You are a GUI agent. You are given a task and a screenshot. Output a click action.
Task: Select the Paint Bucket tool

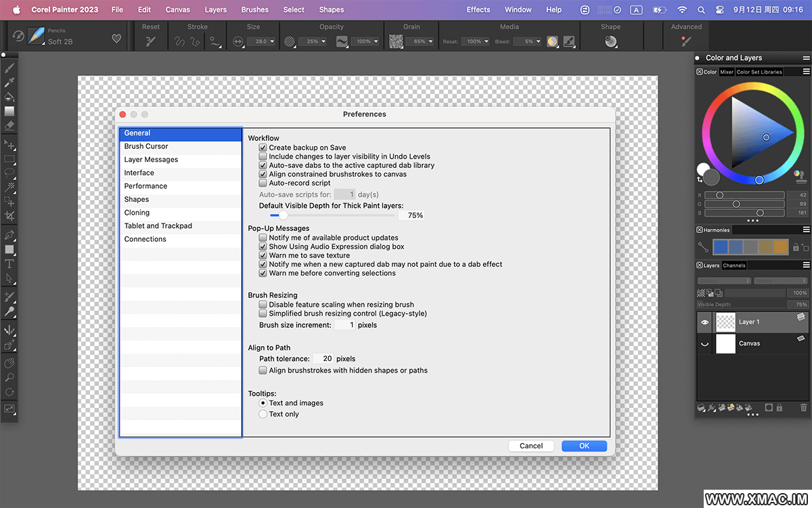click(9, 97)
